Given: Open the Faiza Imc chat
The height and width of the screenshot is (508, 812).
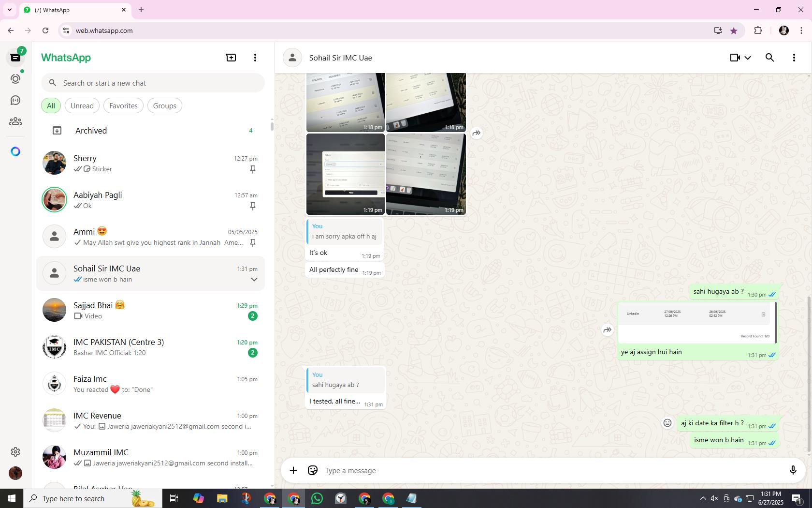Looking at the screenshot, I should [150, 384].
